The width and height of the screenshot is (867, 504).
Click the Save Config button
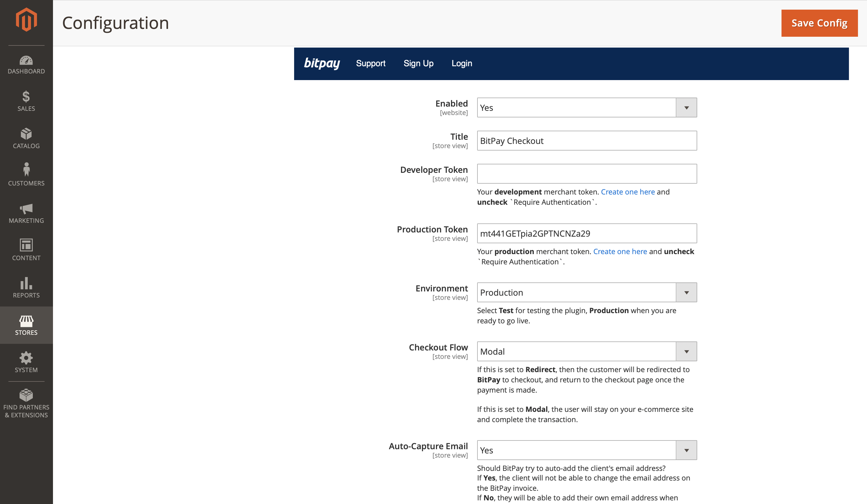point(819,23)
